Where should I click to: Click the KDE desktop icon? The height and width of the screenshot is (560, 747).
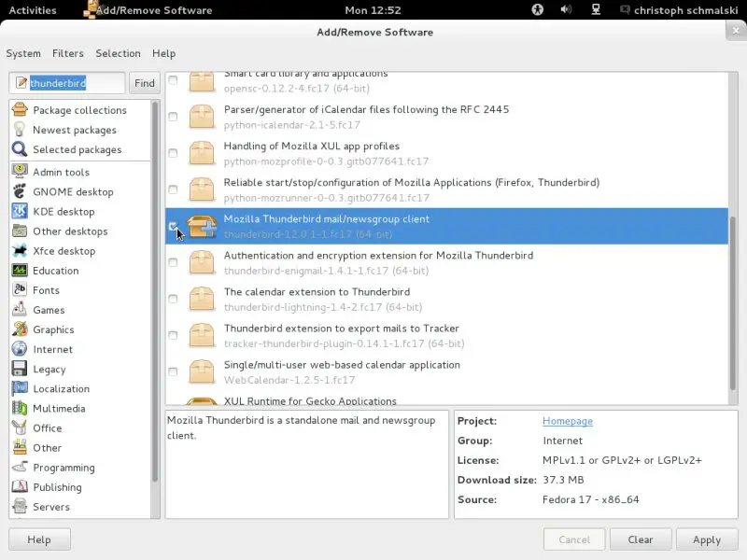point(20,212)
